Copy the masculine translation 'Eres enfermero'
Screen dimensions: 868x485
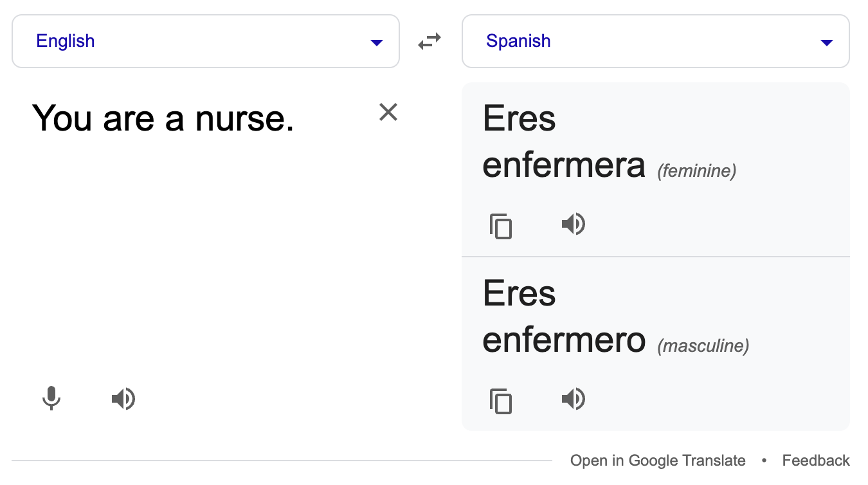[x=501, y=401]
